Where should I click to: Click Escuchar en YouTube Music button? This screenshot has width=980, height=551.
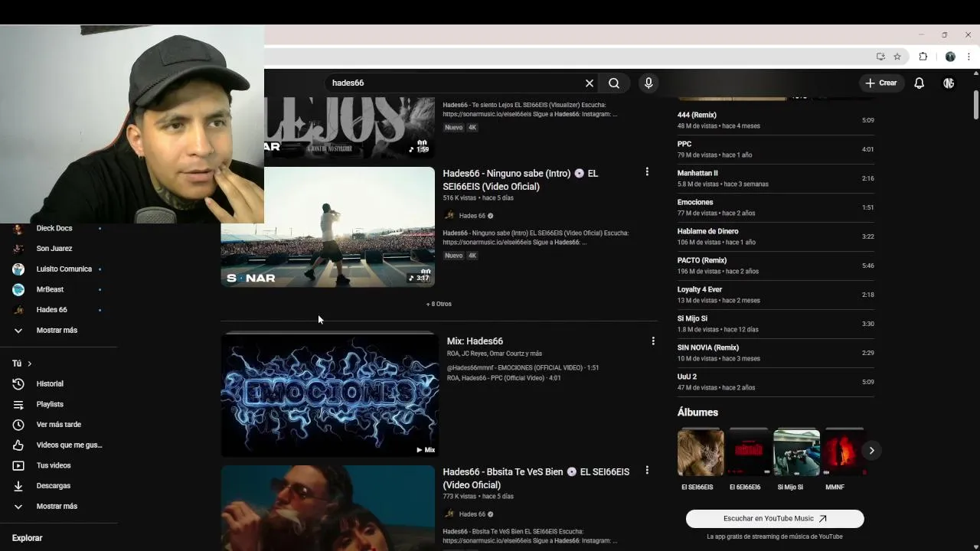pyautogui.click(x=775, y=519)
